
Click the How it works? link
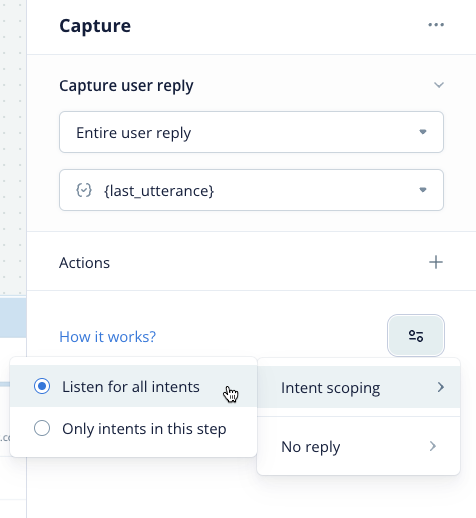107,337
